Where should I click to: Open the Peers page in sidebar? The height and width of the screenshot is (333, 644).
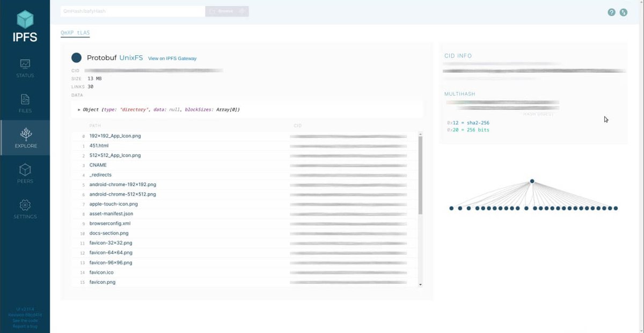[25, 174]
